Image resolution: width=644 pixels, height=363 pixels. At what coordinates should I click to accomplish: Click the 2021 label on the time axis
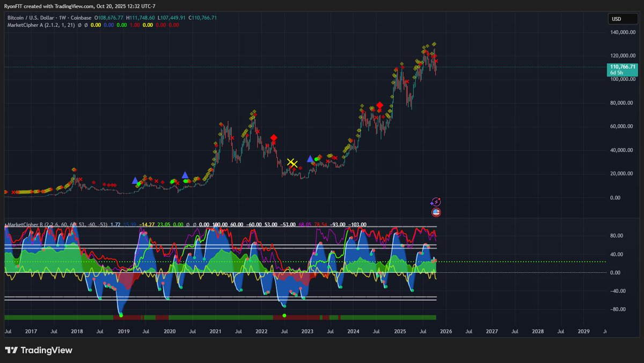(215, 332)
